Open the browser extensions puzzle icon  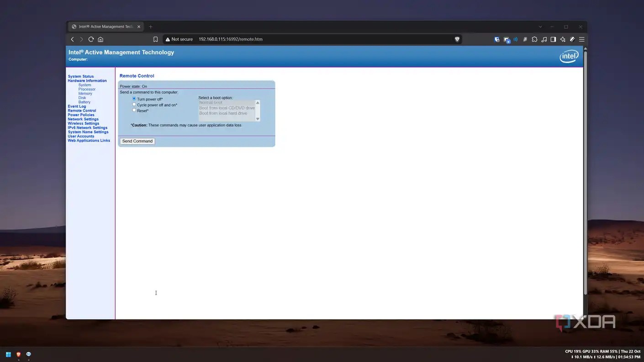coord(534,39)
